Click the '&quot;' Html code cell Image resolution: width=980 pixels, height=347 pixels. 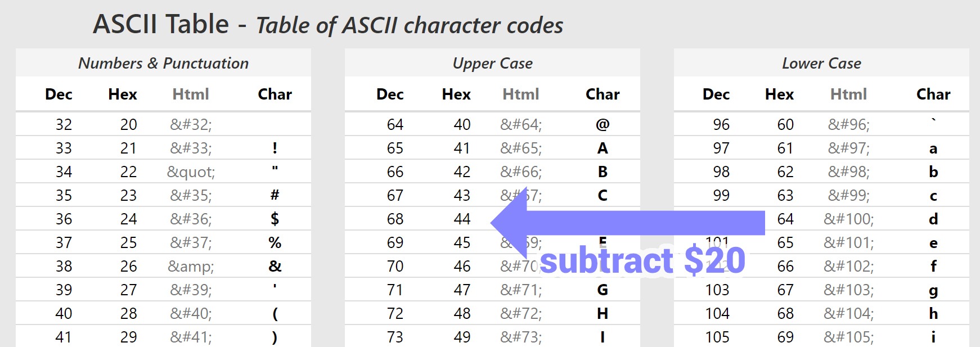(x=191, y=172)
